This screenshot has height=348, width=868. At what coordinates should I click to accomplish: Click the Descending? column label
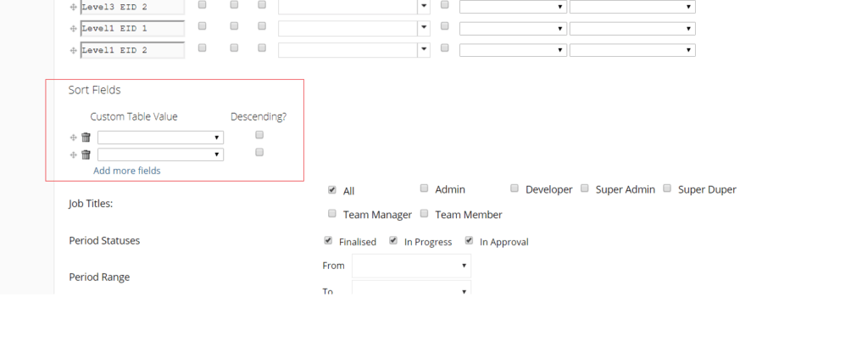[x=259, y=117]
